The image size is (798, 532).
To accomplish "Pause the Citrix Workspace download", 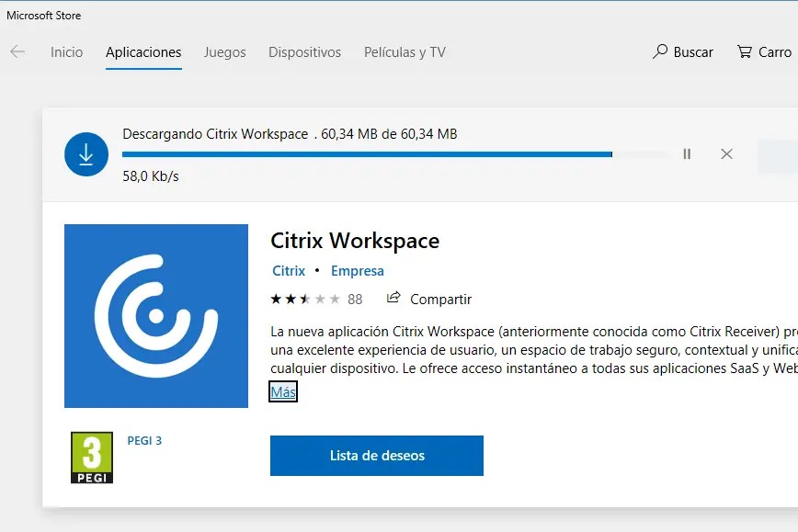I will point(687,153).
